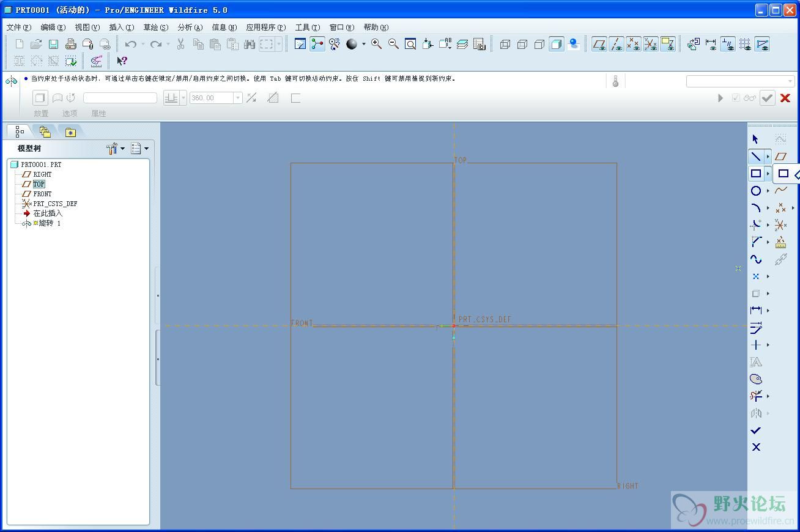Quit the sketch with blue X
800x532 pixels.
(x=756, y=448)
